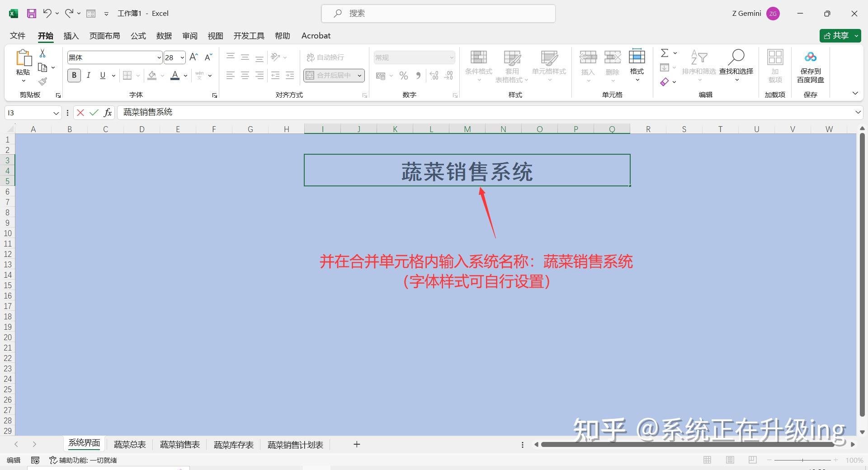The image size is (868, 470).
Task: Select the AutoSum (Σ) icon
Action: tap(665, 52)
